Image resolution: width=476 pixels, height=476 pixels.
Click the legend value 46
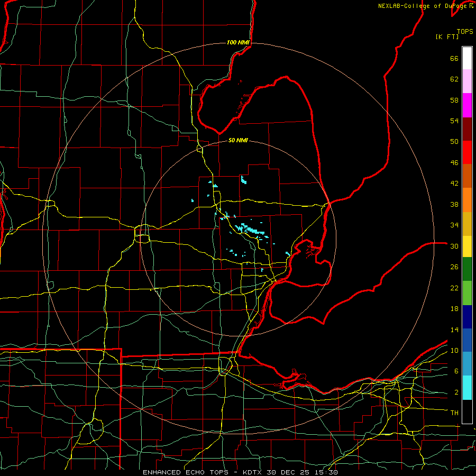pyautogui.click(x=454, y=163)
